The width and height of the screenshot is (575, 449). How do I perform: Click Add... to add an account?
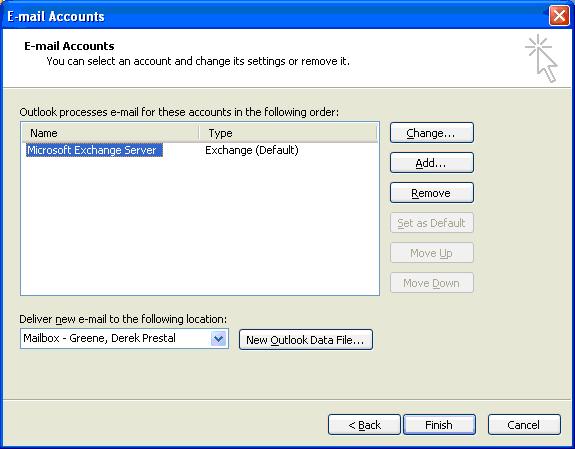[432, 163]
